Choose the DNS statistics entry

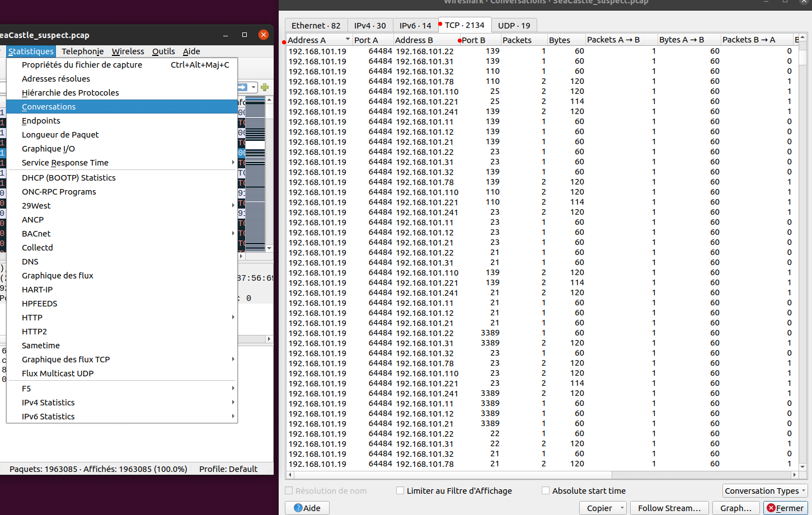[122, 262]
